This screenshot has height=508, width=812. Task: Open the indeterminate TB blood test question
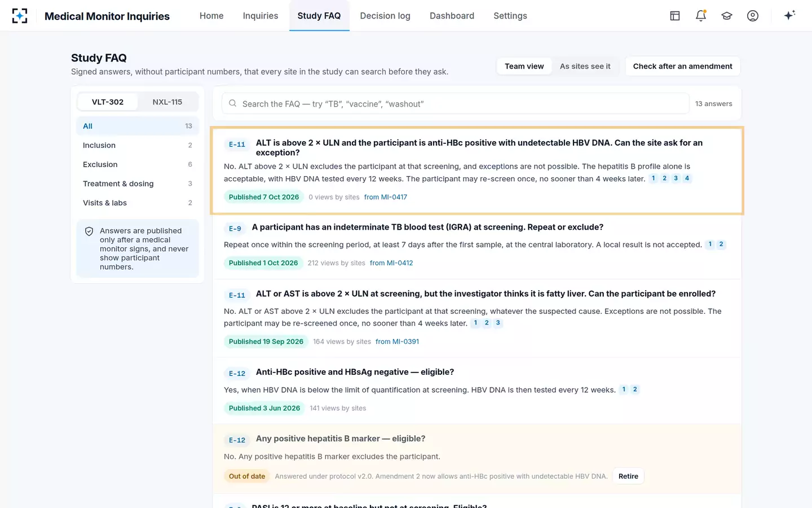pyautogui.click(x=427, y=227)
